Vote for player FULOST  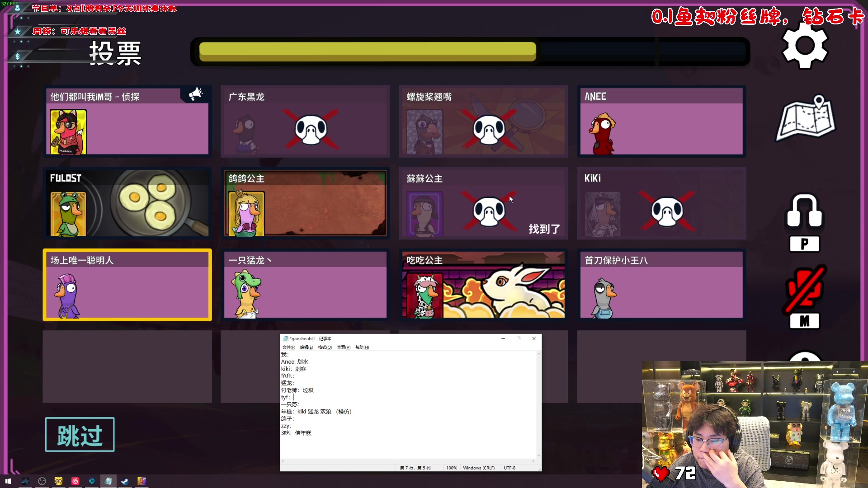pyautogui.click(x=127, y=203)
